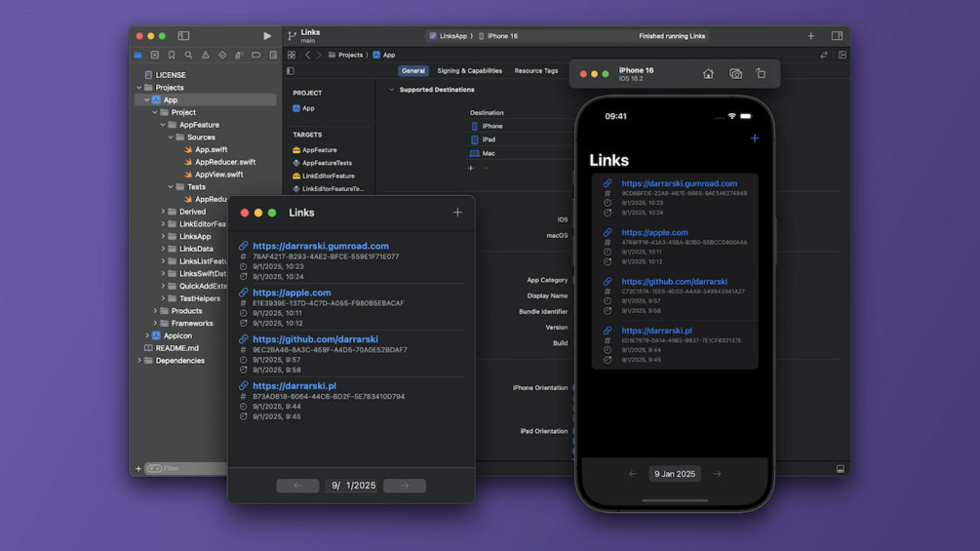Open the Xcode library plus button

click(x=810, y=36)
